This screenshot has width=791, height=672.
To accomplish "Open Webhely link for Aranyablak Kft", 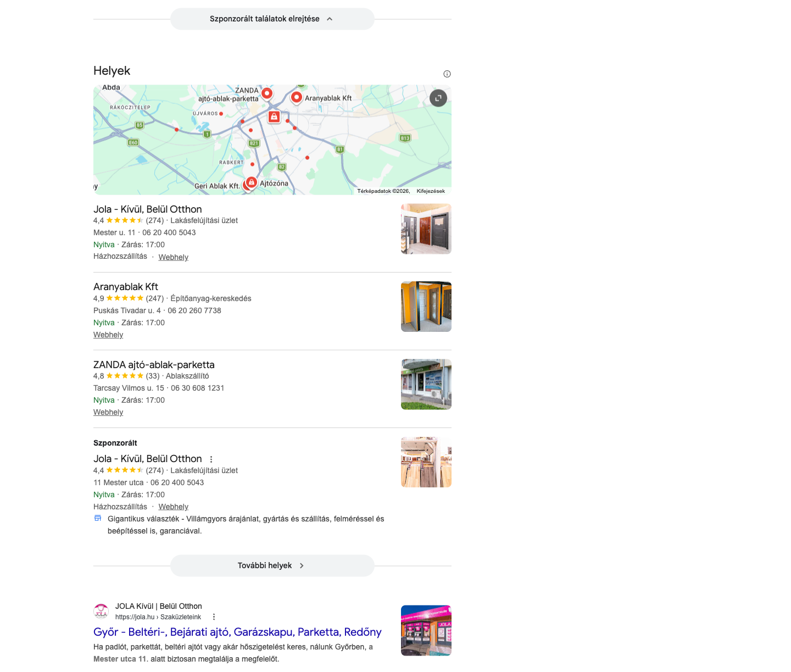I will (x=108, y=335).
